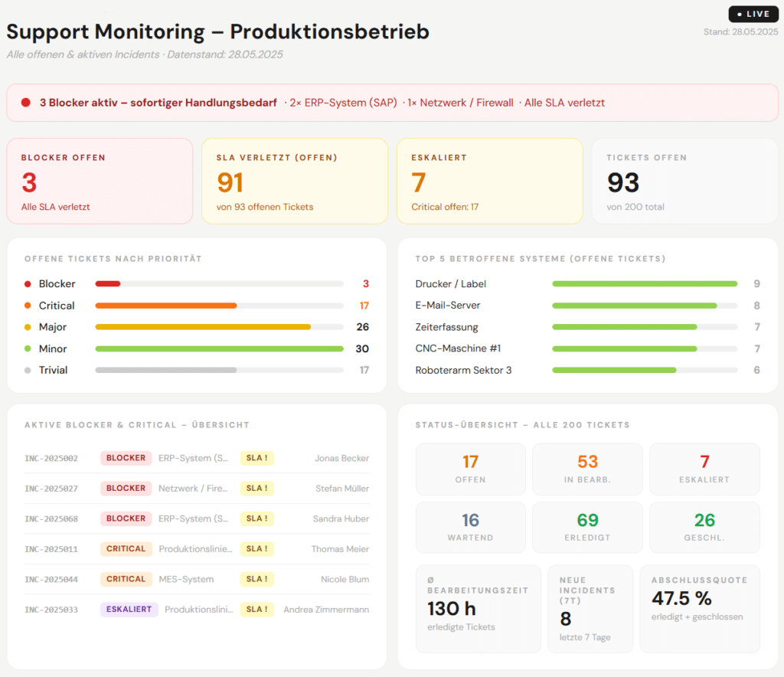This screenshot has width=784, height=677.
Task: Click the CNC-Maschine #1 system bar
Action: click(x=645, y=348)
